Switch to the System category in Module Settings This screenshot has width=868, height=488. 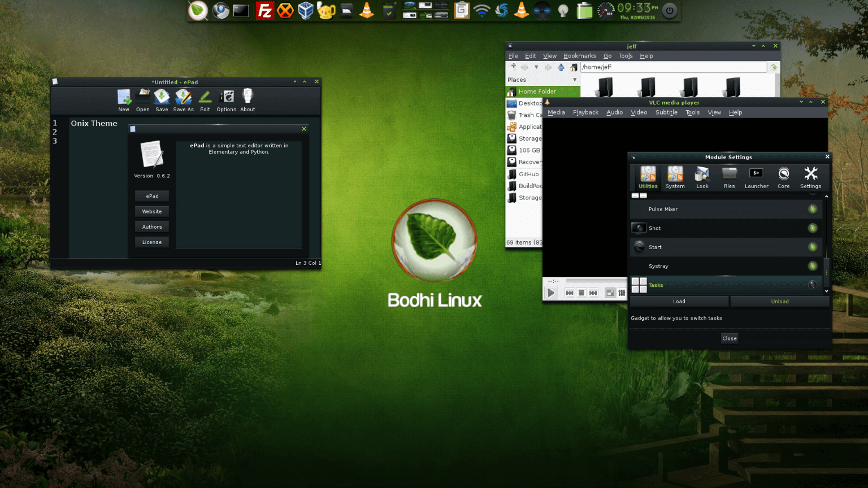click(x=675, y=177)
